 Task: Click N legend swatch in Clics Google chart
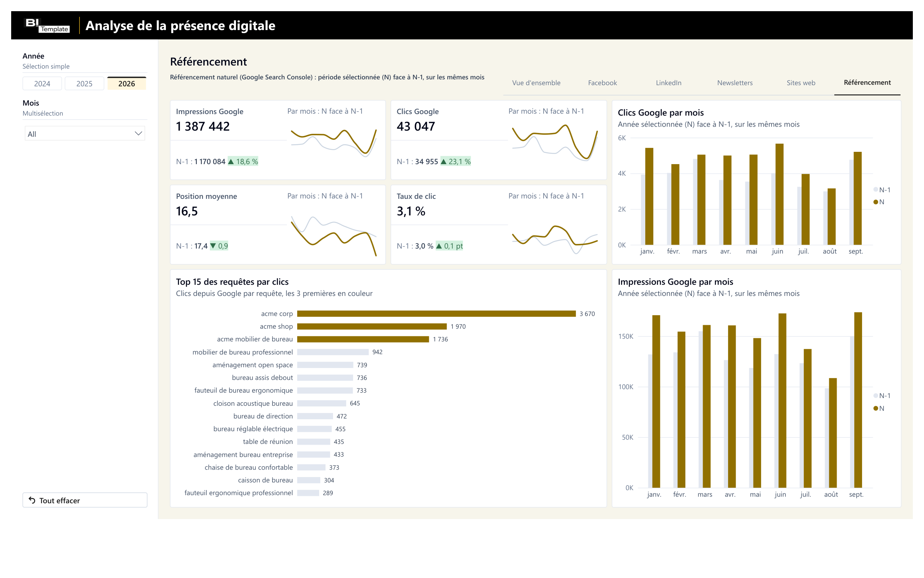875,202
